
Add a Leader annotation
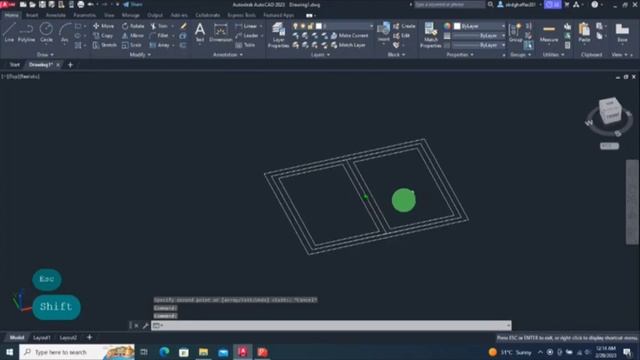247,36
